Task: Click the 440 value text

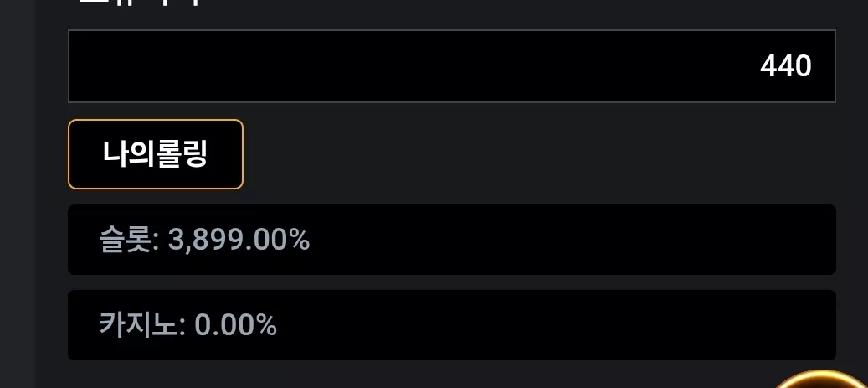Action: coord(785,66)
